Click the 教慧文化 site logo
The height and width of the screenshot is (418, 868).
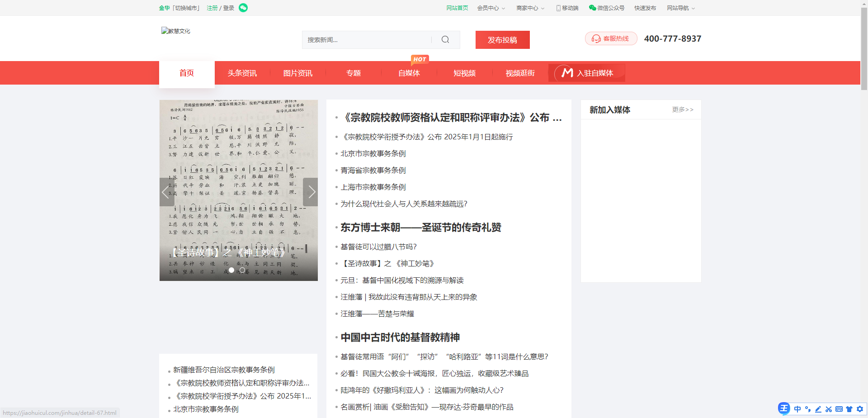[176, 31]
